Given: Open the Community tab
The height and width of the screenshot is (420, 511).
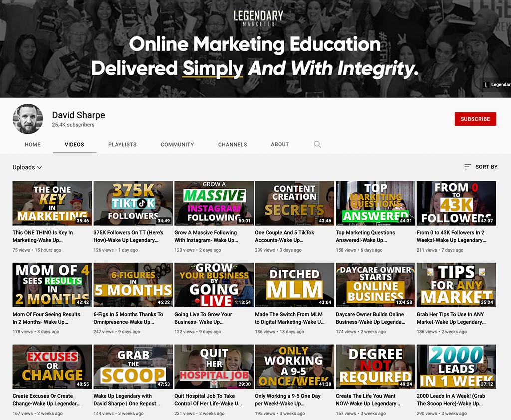Looking at the screenshot, I should pyautogui.click(x=177, y=144).
